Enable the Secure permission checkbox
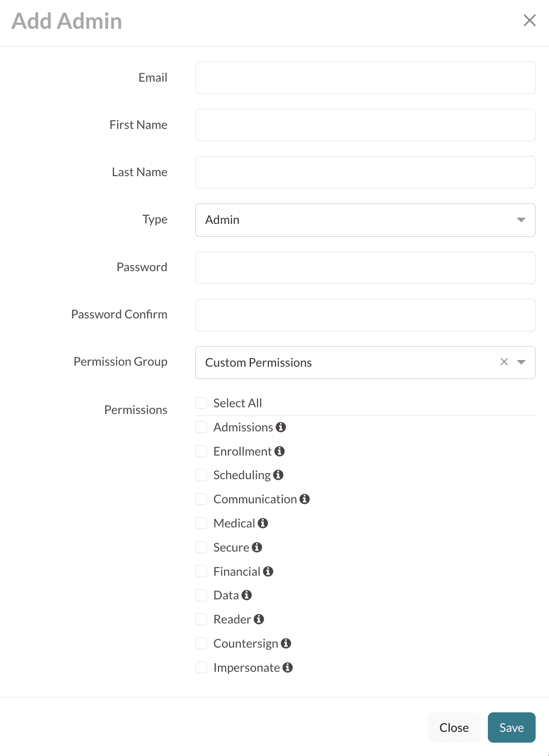Viewport: 549px width, 756px height. 202,547
